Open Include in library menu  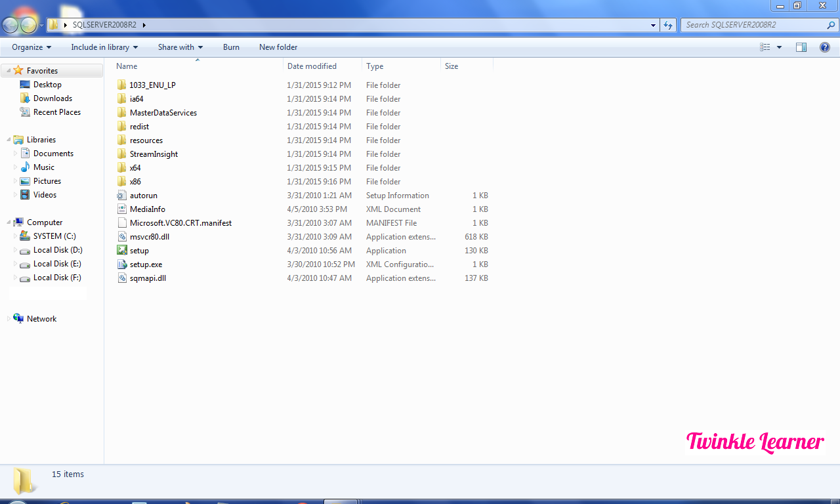(x=104, y=47)
